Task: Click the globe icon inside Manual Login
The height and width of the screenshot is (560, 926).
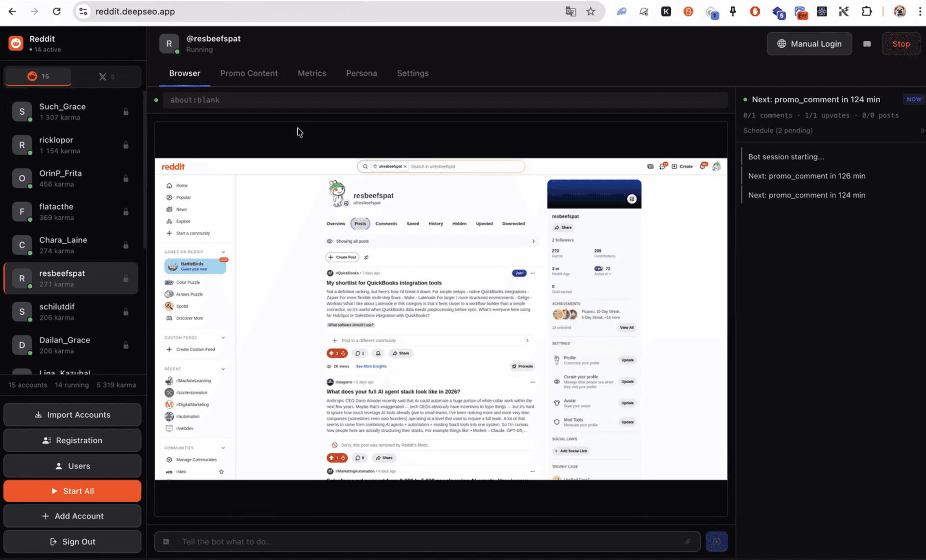Action: click(781, 43)
